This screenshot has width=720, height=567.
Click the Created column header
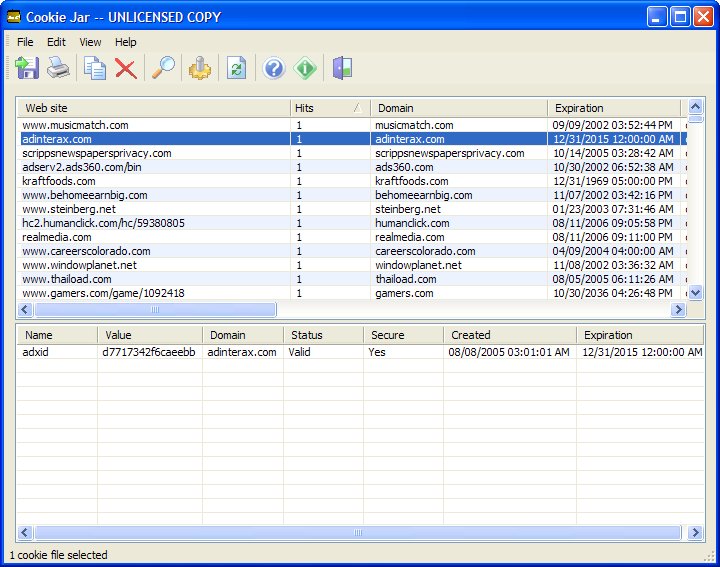[510, 335]
